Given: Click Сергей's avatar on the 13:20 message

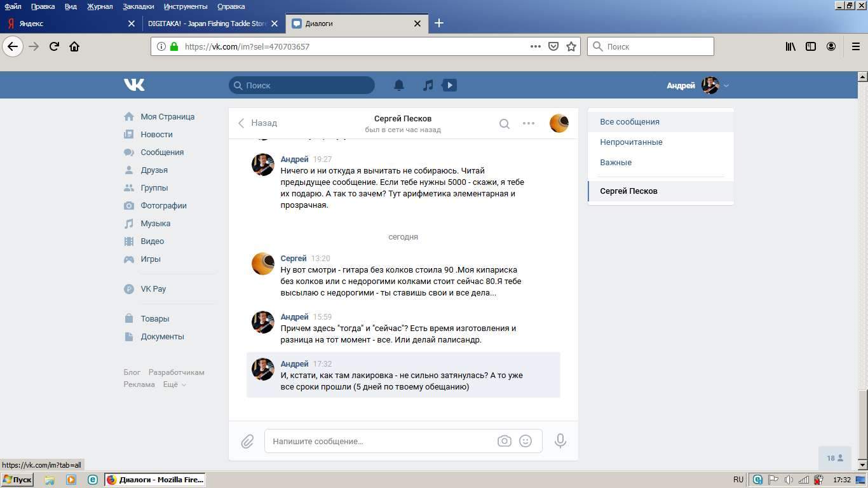Looking at the screenshot, I should [263, 264].
